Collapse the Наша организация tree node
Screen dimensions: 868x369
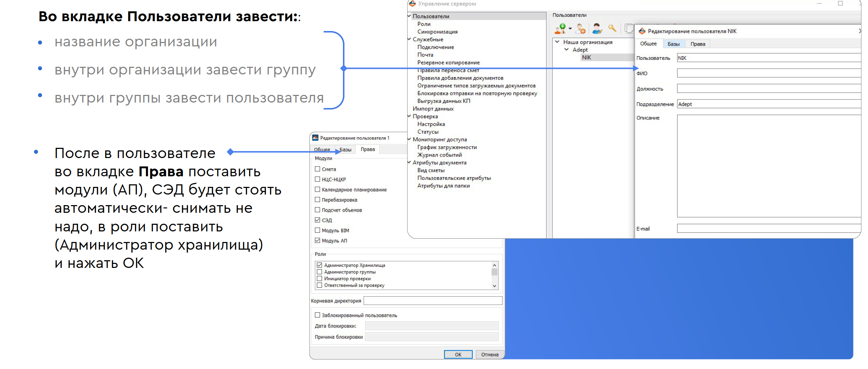557,42
